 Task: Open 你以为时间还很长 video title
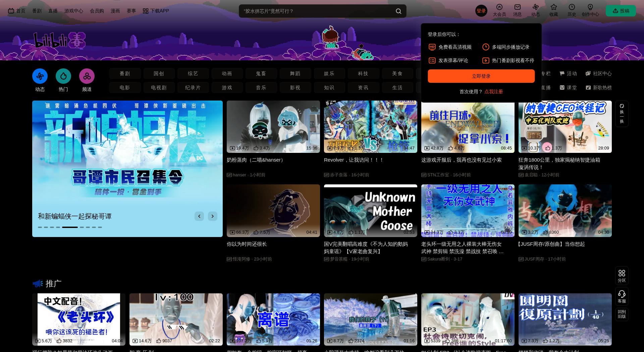(x=247, y=244)
